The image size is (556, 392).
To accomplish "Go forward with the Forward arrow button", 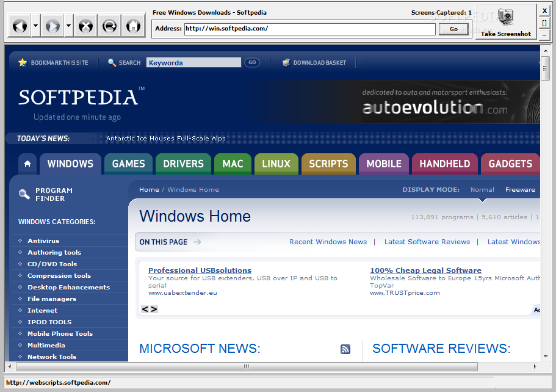I will click(52, 26).
